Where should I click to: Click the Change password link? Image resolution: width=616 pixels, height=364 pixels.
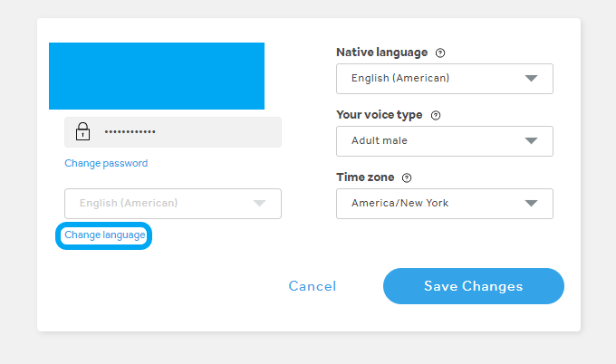(x=106, y=164)
